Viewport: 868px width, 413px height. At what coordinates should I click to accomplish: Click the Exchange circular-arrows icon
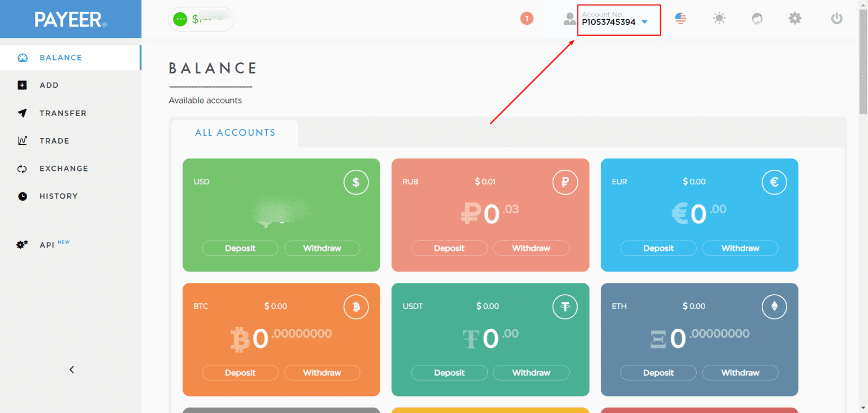pos(23,168)
